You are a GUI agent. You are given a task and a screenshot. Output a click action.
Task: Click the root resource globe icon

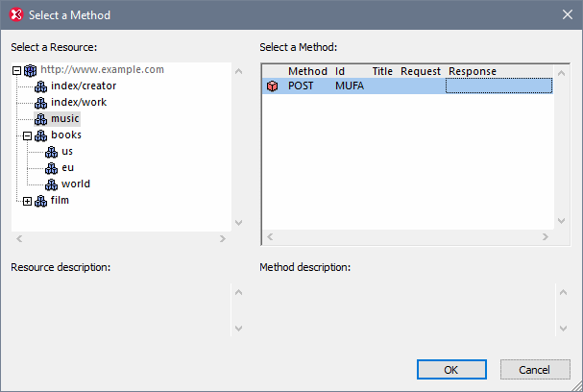pos(30,70)
